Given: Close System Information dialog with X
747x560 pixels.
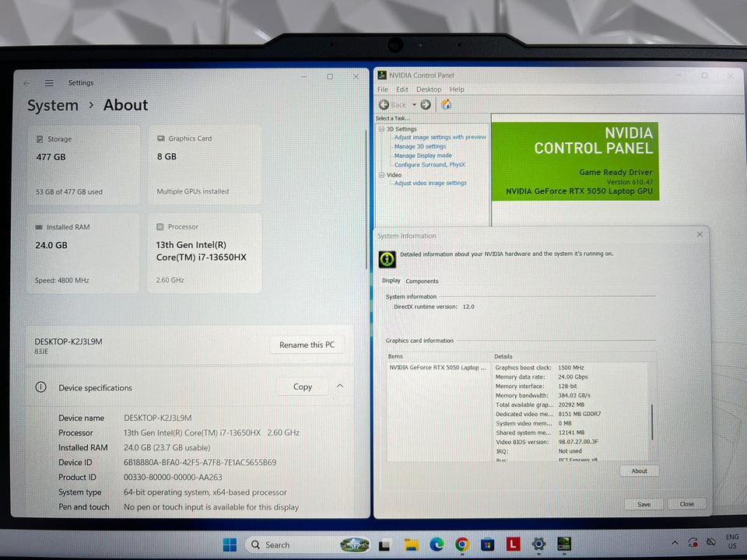Looking at the screenshot, I should point(700,234).
